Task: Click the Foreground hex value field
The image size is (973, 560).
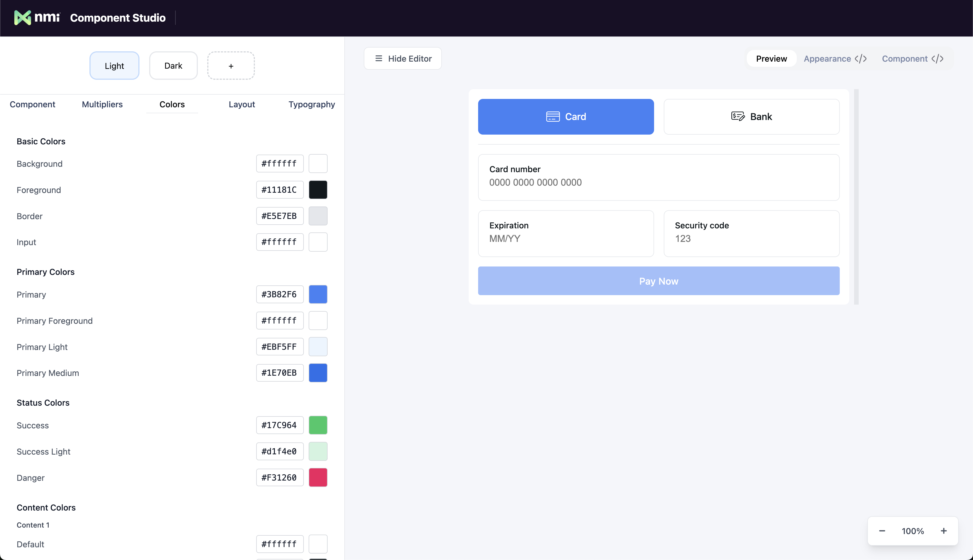Action: coord(279,190)
